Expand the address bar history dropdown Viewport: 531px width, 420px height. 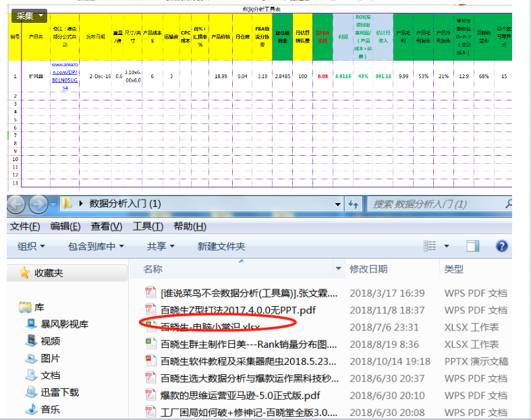point(337,204)
